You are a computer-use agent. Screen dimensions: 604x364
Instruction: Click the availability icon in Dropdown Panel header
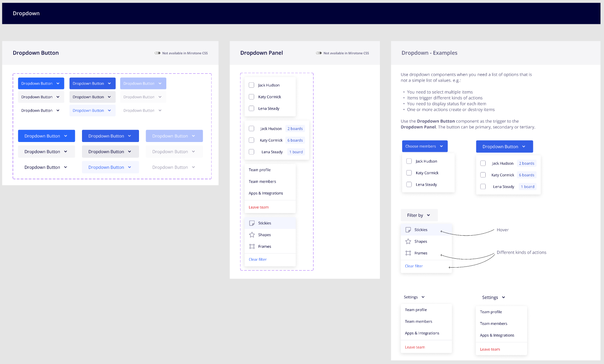[x=319, y=53]
